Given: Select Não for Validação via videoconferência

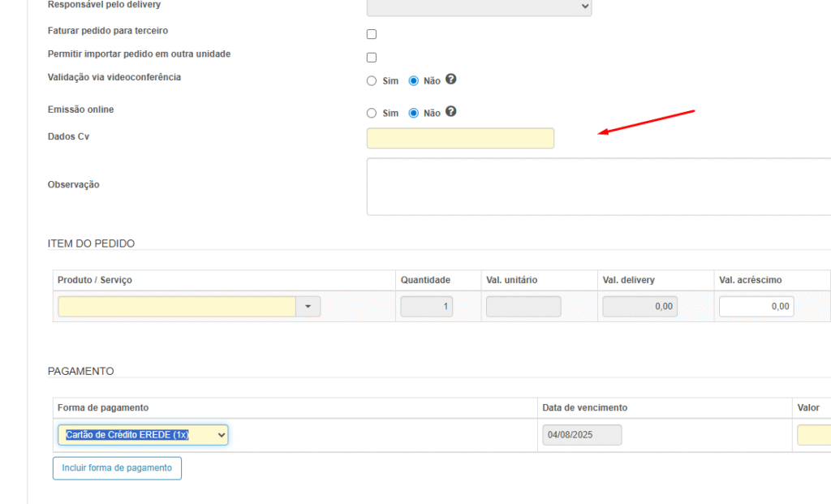Looking at the screenshot, I should click(x=414, y=81).
